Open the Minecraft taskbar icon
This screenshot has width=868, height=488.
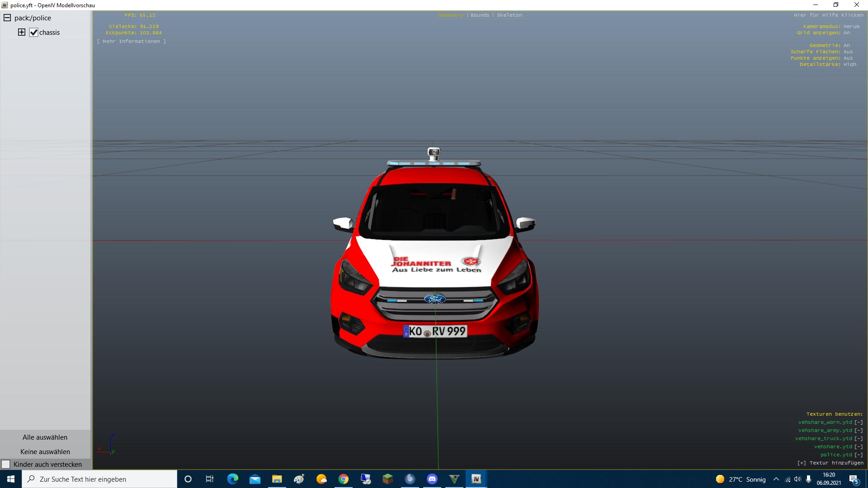point(388,479)
